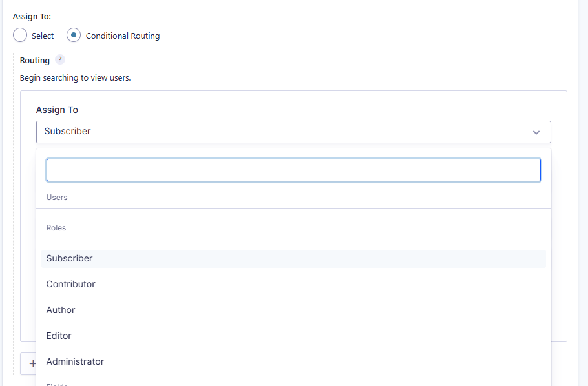
Task: Choose Contributor role option
Action: pos(71,284)
